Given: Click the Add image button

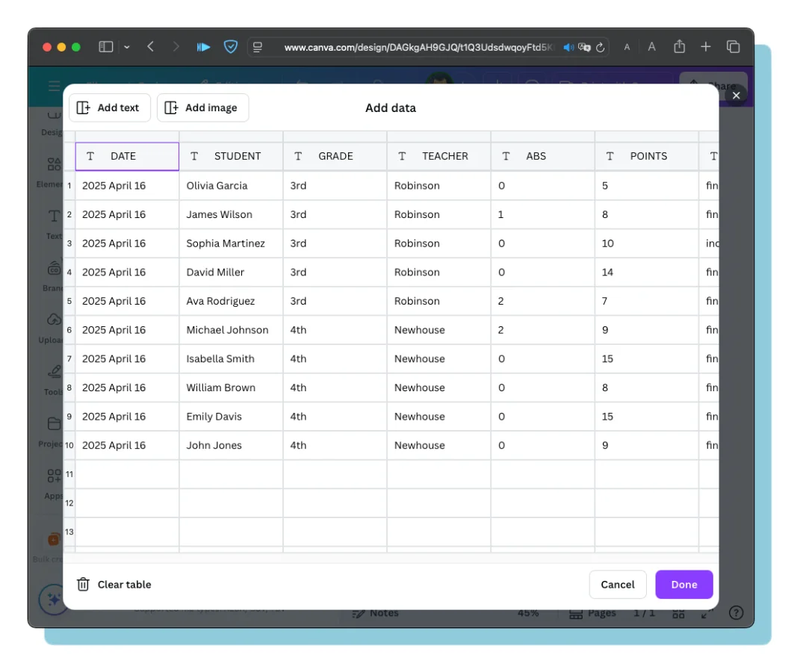Looking at the screenshot, I should [202, 108].
